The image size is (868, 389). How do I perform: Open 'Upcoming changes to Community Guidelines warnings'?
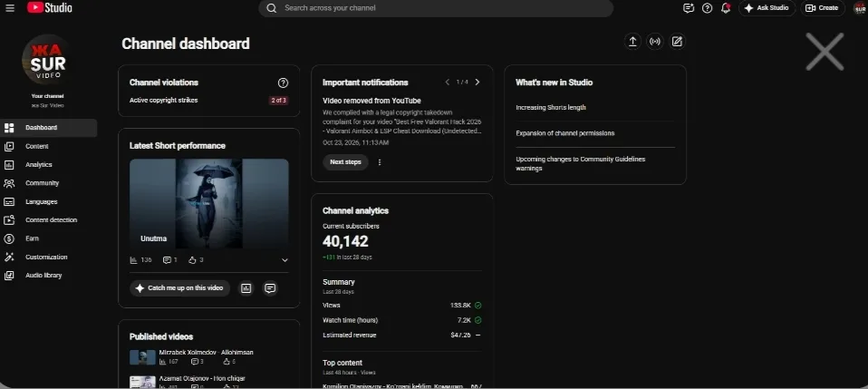pos(581,163)
